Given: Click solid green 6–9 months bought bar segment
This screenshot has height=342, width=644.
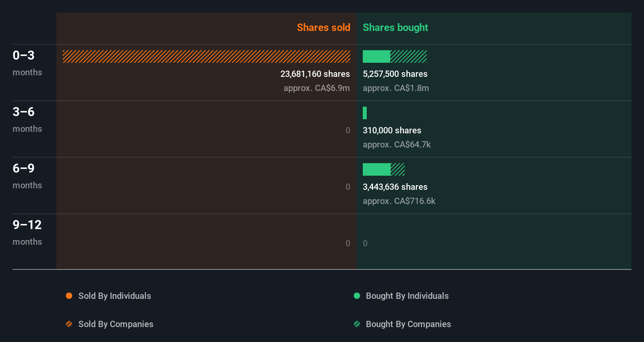Looking at the screenshot, I should (377, 169).
